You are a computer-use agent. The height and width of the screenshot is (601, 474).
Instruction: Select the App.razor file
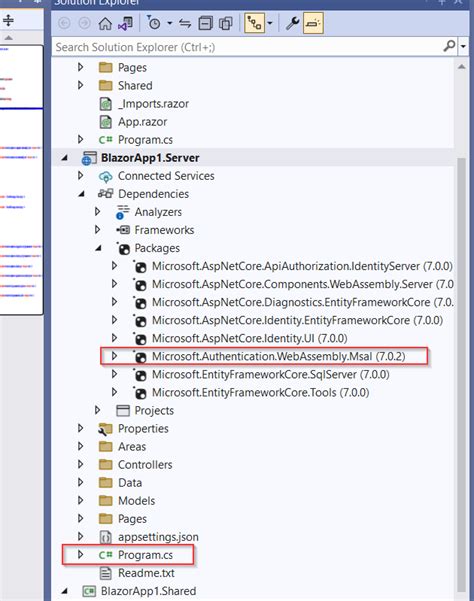pyautogui.click(x=143, y=122)
